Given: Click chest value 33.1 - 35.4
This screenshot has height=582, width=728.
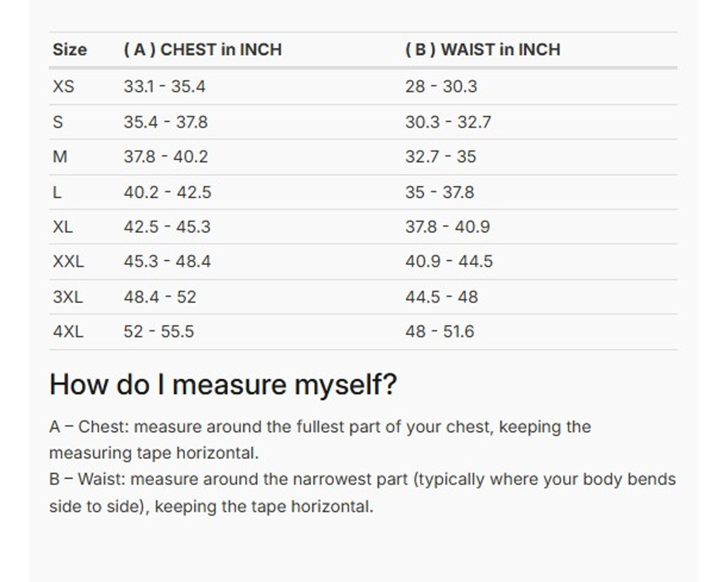Looking at the screenshot, I should point(164,86).
